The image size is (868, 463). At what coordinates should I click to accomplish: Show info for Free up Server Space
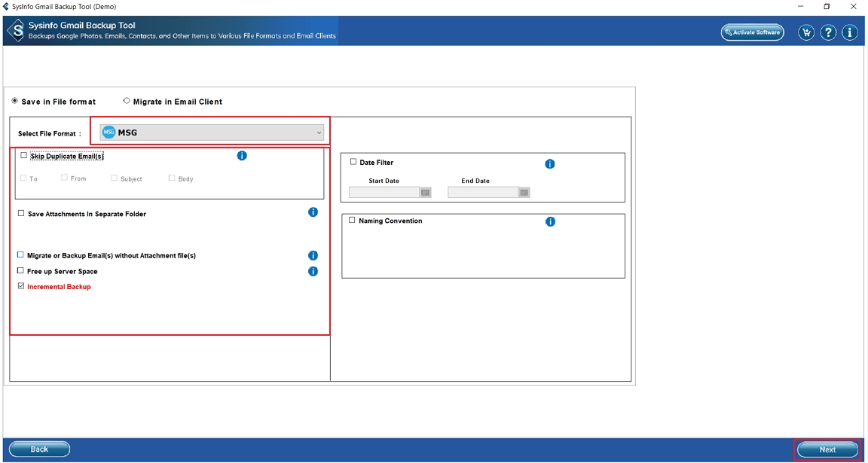[x=313, y=271]
